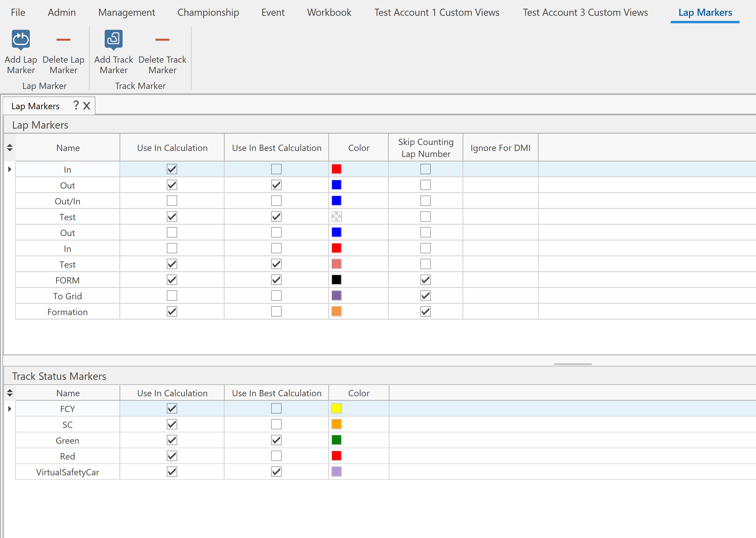Uncheck Use In Best Calculation for VirtualSafetyCar
The width and height of the screenshot is (756, 538).
click(x=276, y=472)
